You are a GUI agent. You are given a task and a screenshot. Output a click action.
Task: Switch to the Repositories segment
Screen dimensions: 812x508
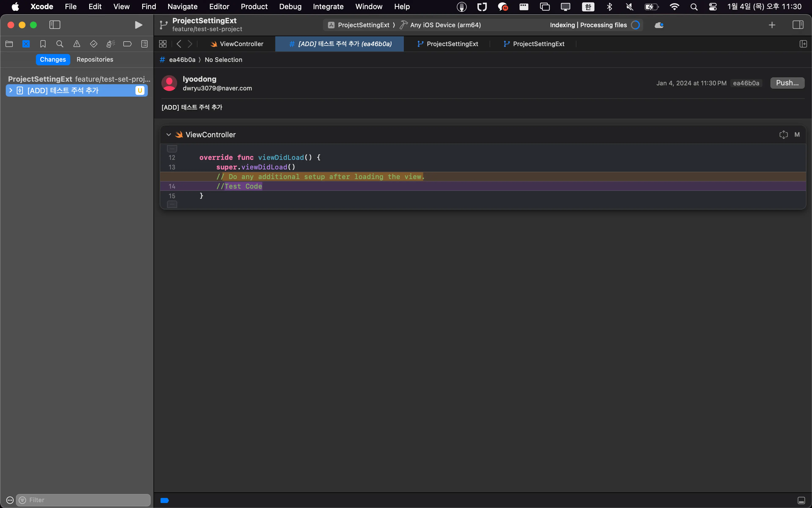pos(95,59)
